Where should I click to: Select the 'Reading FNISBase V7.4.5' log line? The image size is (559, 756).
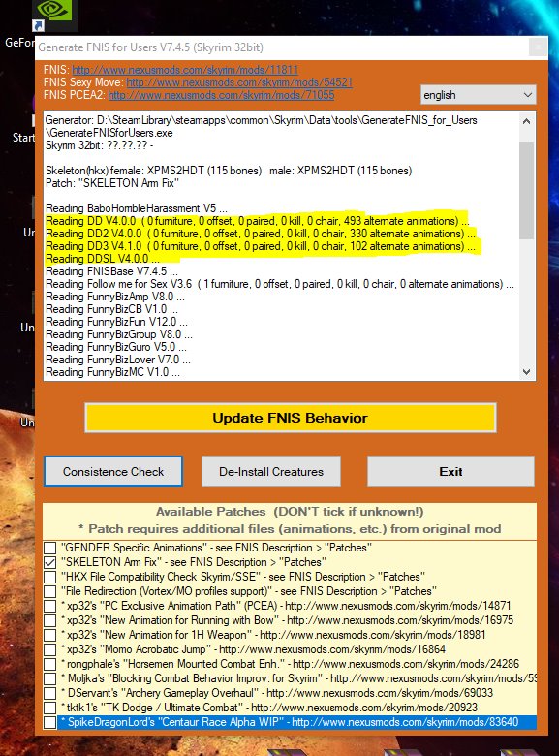[x=111, y=271]
